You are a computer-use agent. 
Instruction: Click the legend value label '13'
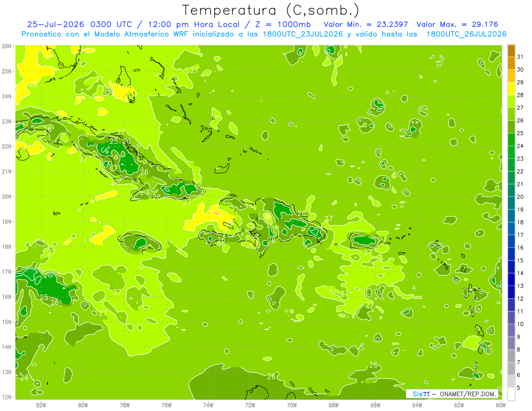pos(520,286)
